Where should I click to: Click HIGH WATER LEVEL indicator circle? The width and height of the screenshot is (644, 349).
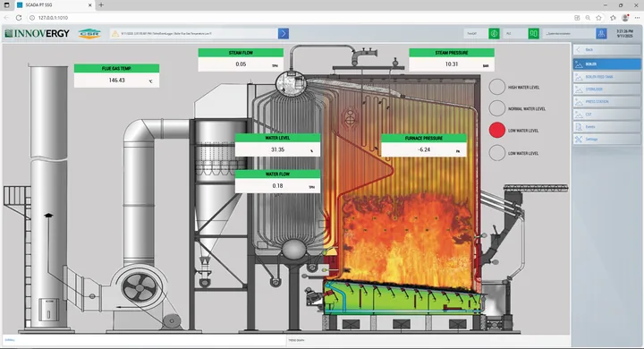tap(497, 87)
